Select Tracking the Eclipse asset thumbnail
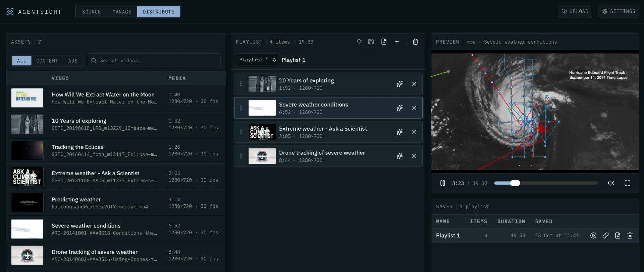This screenshot has width=644, height=272. click(27, 150)
